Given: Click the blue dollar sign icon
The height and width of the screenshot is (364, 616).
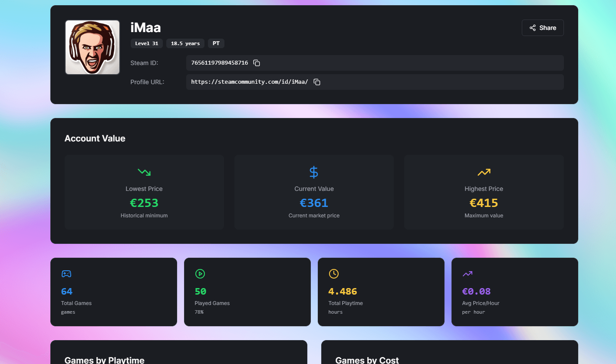Looking at the screenshot, I should [x=314, y=172].
